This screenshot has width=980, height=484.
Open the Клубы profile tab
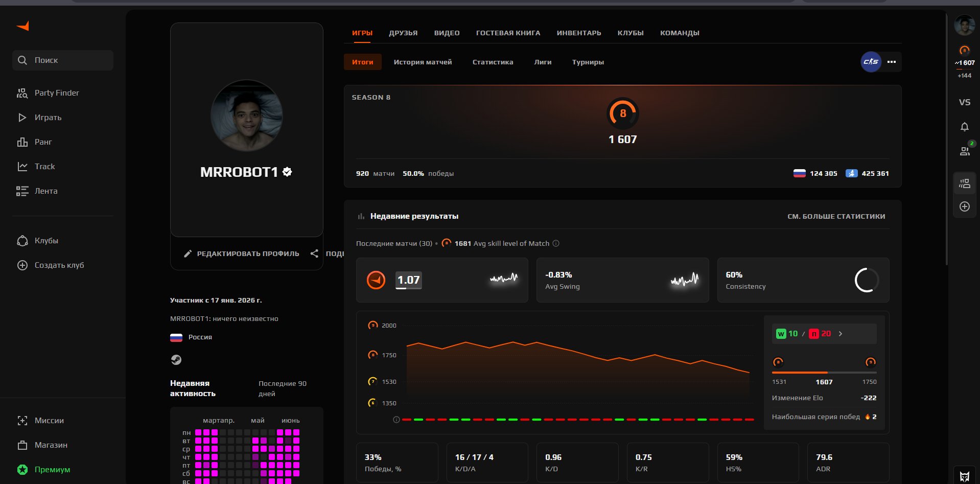coord(631,33)
